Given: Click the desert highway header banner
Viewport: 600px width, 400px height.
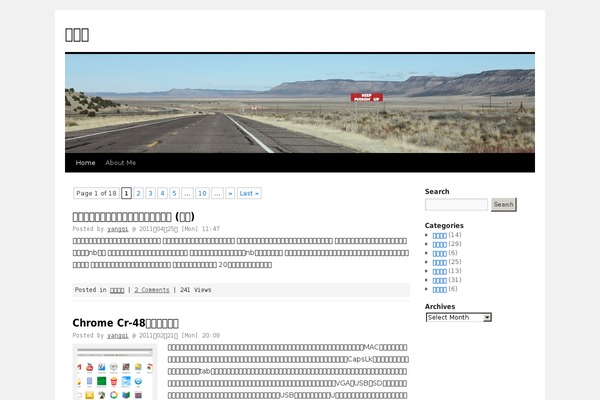Looking at the screenshot, I should (300, 103).
